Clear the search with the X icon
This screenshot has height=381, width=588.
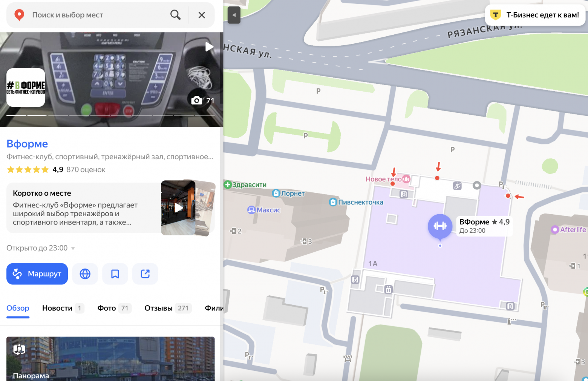point(202,15)
